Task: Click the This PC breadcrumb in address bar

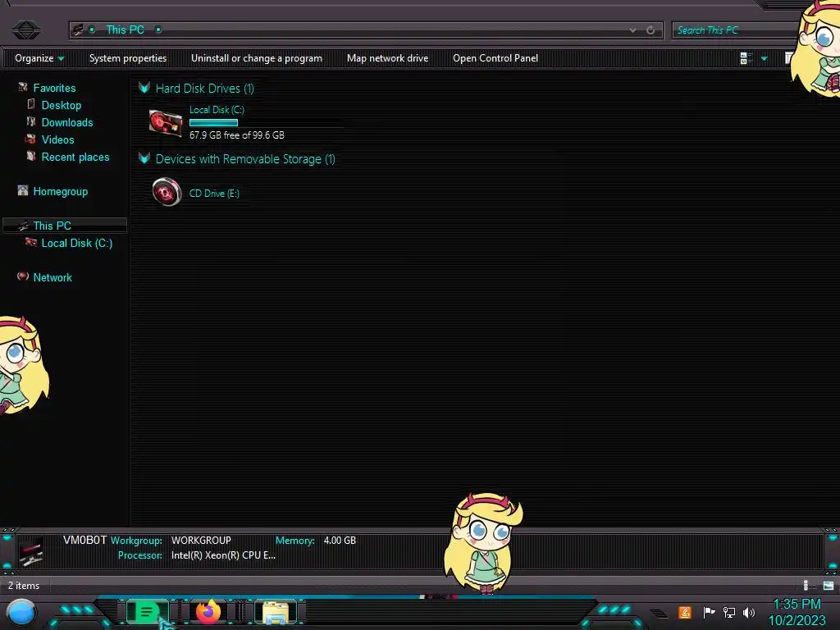Action: (125, 30)
